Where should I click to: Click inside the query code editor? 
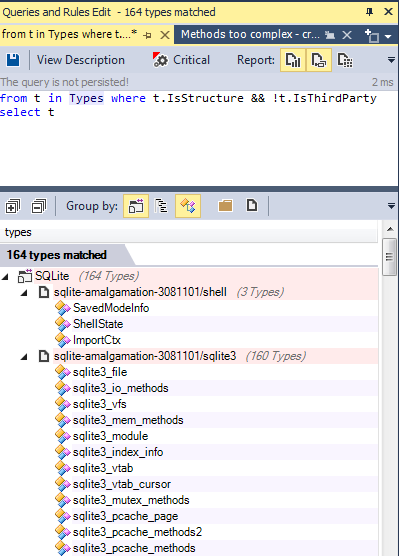tap(199, 138)
